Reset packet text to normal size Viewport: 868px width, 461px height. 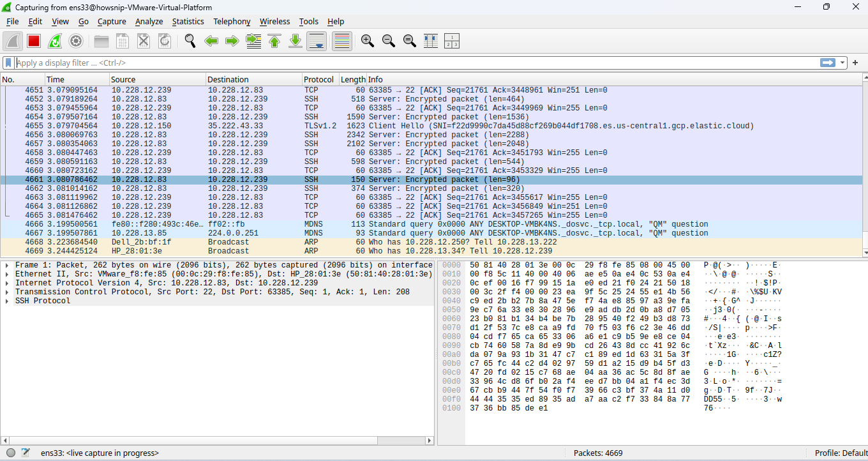[409, 42]
